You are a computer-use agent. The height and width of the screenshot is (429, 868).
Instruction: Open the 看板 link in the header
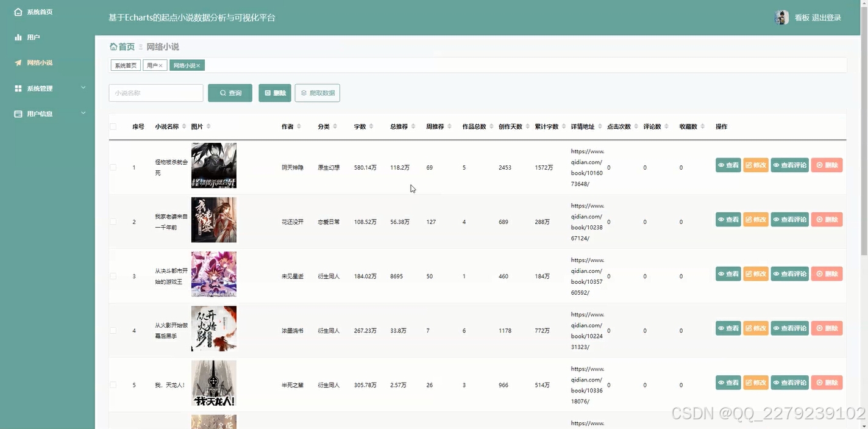coord(802,18)
